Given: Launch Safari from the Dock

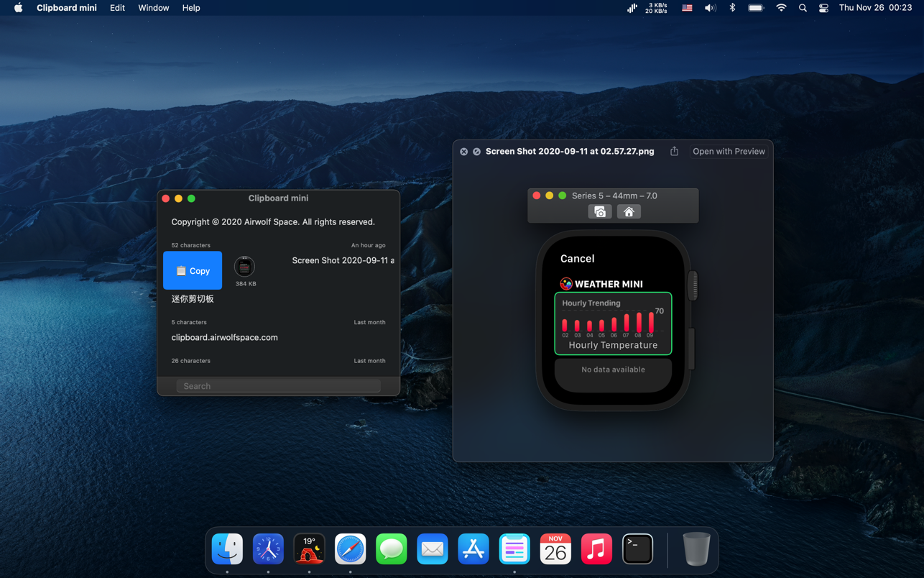Looking at the screenshot, I should click(x=350, y=549).
